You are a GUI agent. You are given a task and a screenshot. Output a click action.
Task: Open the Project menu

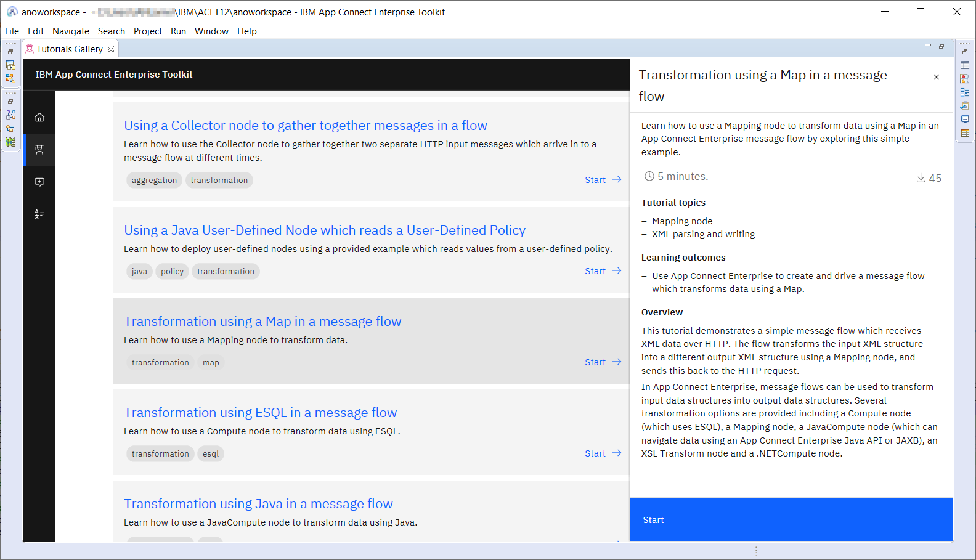pos(148,31)
